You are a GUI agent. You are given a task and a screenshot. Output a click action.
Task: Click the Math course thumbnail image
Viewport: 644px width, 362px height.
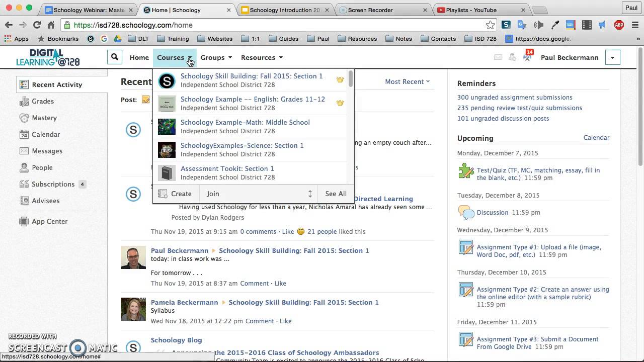point(167,127)
